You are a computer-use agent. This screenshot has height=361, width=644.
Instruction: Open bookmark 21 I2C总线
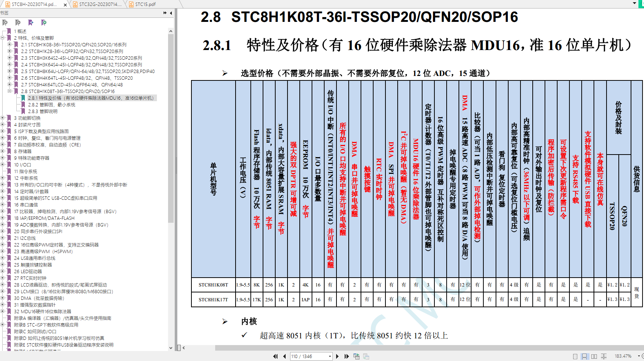[25, 238]
